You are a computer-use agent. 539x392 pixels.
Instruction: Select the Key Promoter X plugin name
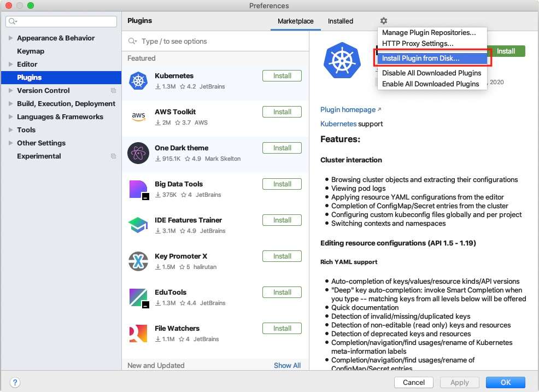181,256
